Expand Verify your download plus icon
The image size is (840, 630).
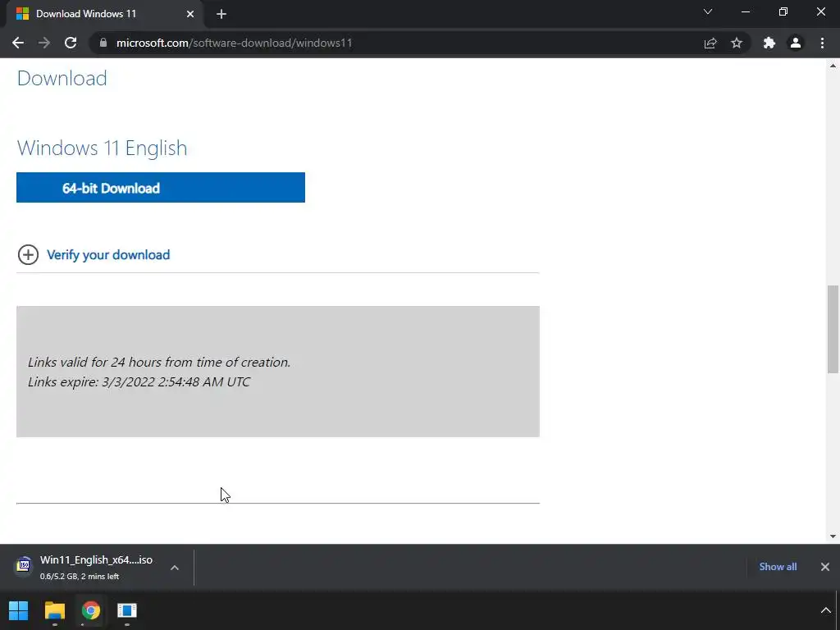coord(28,254)
